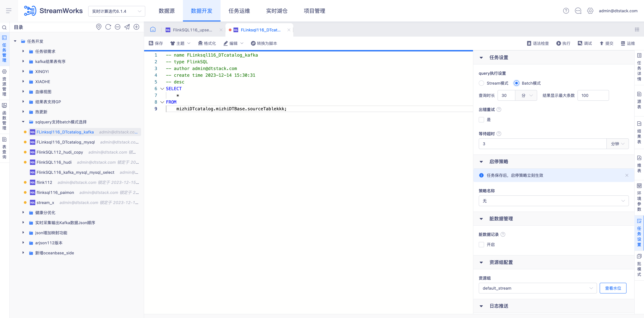The height and width of the screenshot is (318, 644).
Task: Open the chat message icon in header
Action: [x=578, y=11]
